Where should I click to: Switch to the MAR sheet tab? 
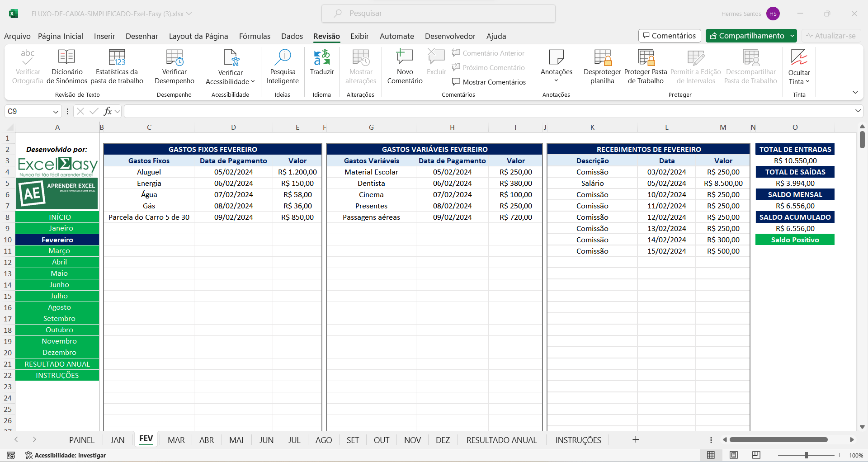tap(176, 440)
